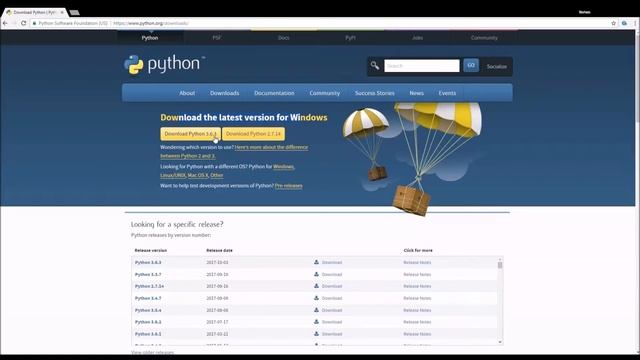Open the Socialize dropdown
640x360 pixels.
point(497,66)
